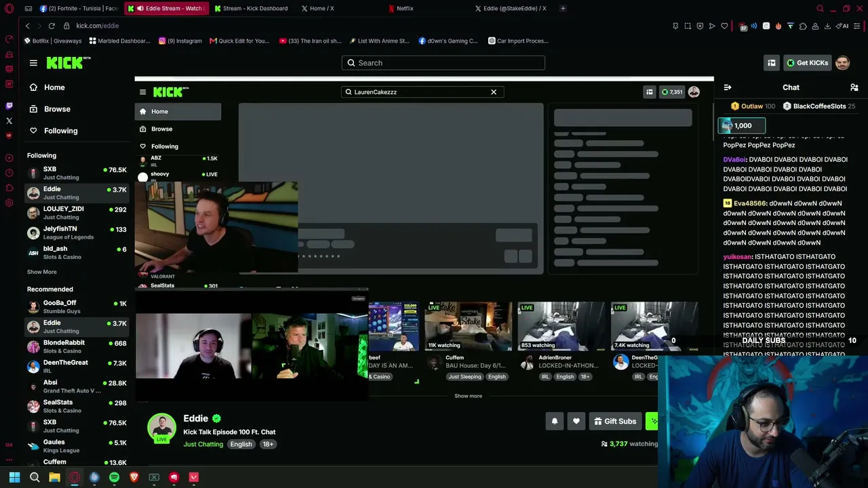Image resolution: width=868 pixels, height=488 pixels.
Task: Clear LaurenCakezzz search in embedded stream
Action: (x=494, y=92)
